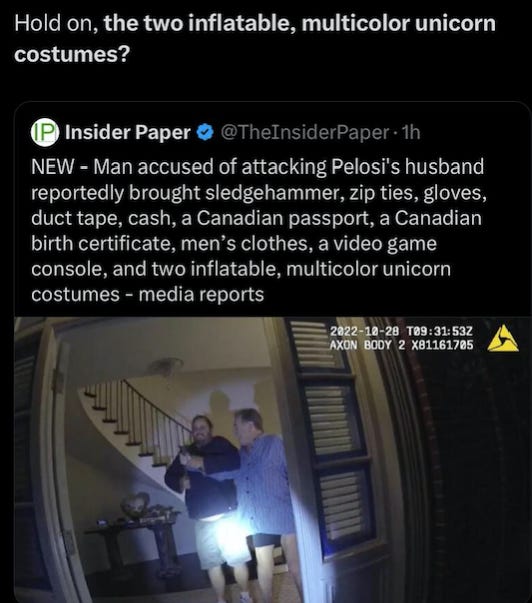This screenshot has width=532, height=603.
Task: Visit the @TheInsiderPaper handle
Action: coord(305,133)
